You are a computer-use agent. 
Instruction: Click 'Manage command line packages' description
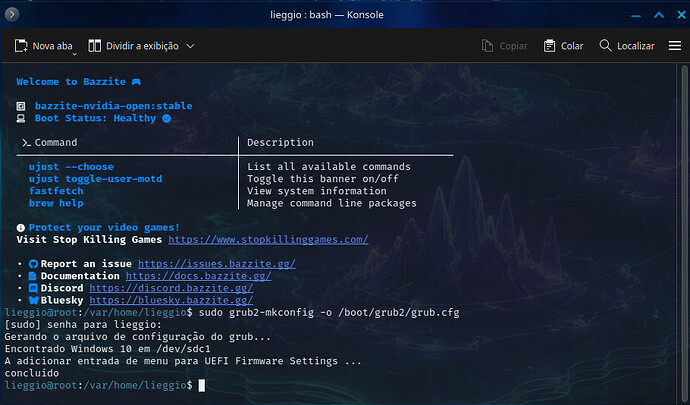[x=332, y=203]
